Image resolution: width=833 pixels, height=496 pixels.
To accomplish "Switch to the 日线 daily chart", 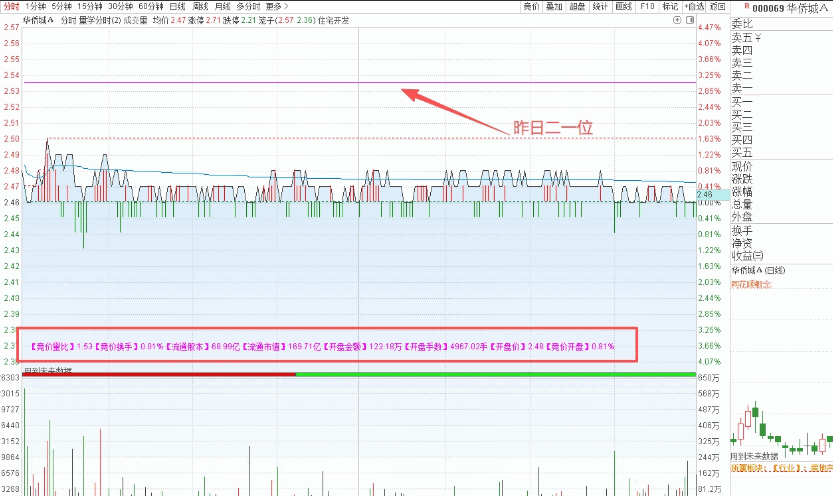I will [x=177, y=6].
